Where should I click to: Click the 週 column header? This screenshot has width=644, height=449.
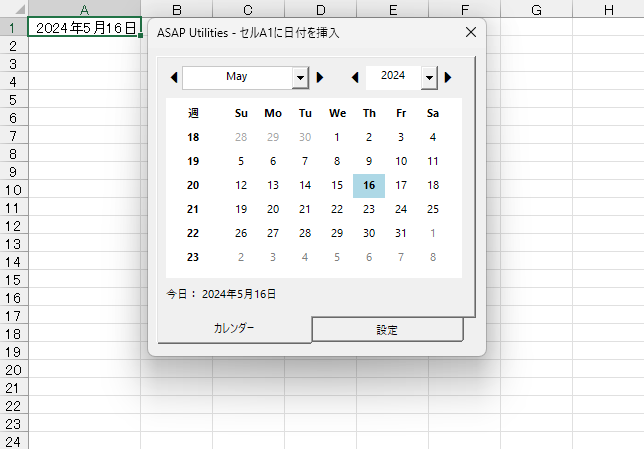(x=193, y=113)
